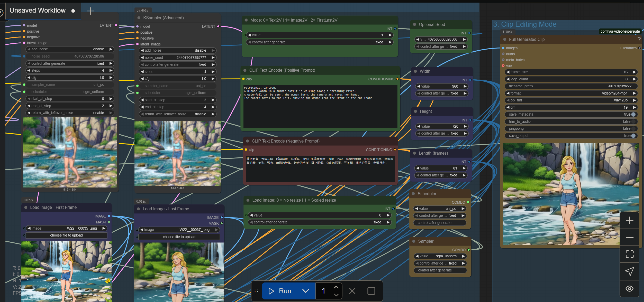Click the fit view frame icon
The image size is (644, 302).
[629, 254]
